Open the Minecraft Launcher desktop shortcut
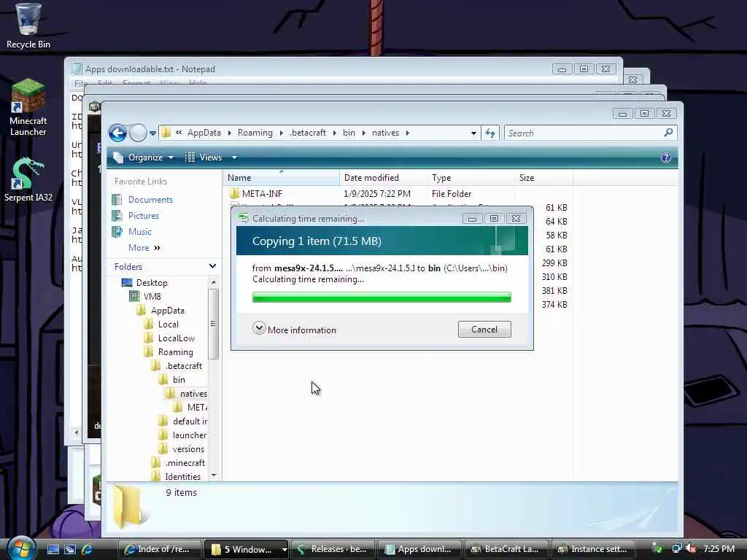747x560 pixels. pos(28,108)
